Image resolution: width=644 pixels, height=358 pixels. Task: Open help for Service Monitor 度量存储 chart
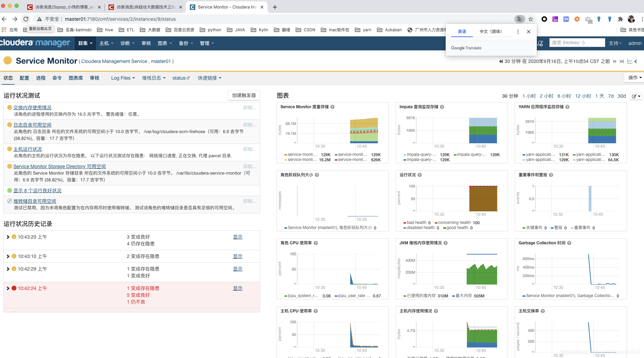[332, 107]
